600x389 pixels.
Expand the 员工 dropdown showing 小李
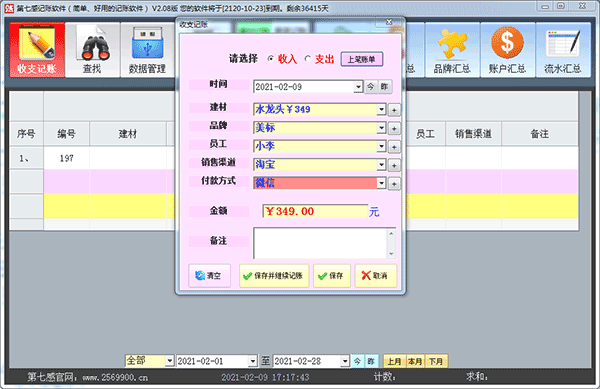[381, 146]
